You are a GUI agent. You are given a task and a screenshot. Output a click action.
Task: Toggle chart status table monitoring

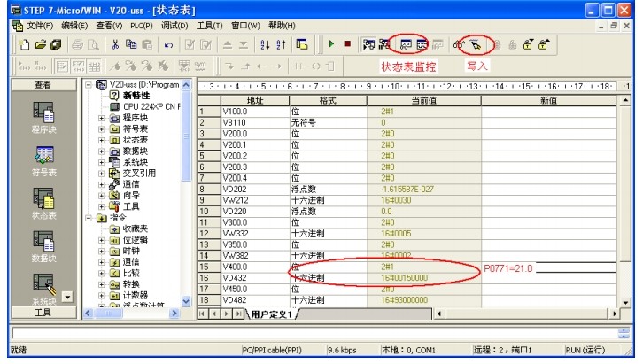pyautogui.click(x=406, y=44)
